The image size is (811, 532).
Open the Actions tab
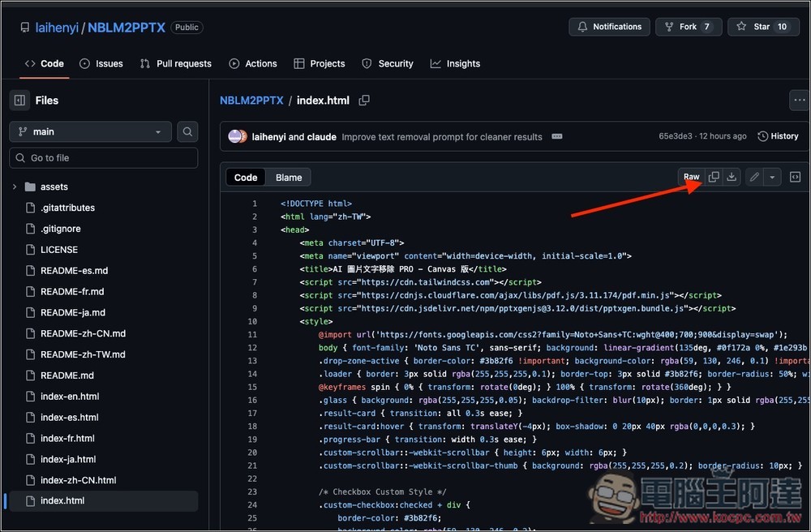[x=253, y=63]
